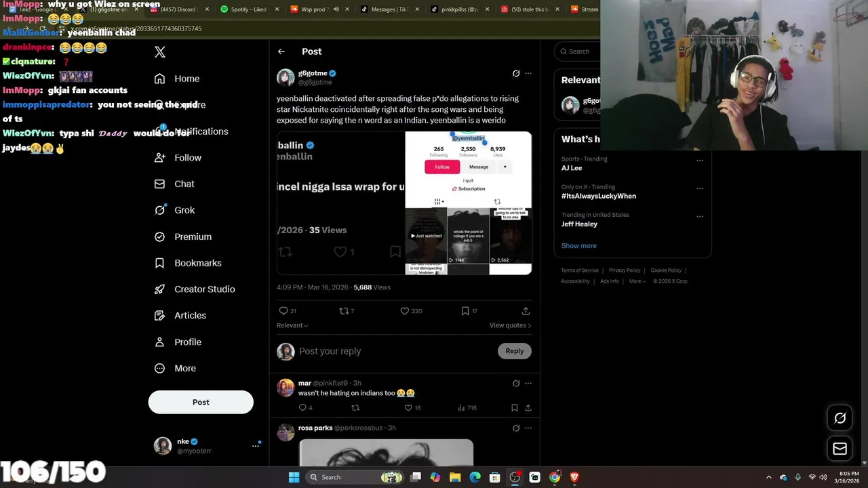Click the Reply button

pyautogui.click(x=515, y=351)
